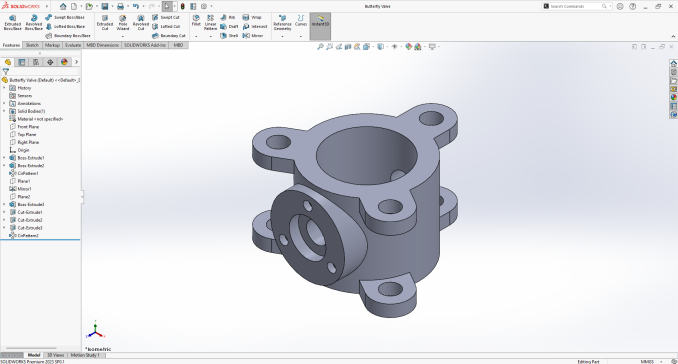The image size is (678, 364).
Task: Select the Rib tool
Action: tap(227, 17)
